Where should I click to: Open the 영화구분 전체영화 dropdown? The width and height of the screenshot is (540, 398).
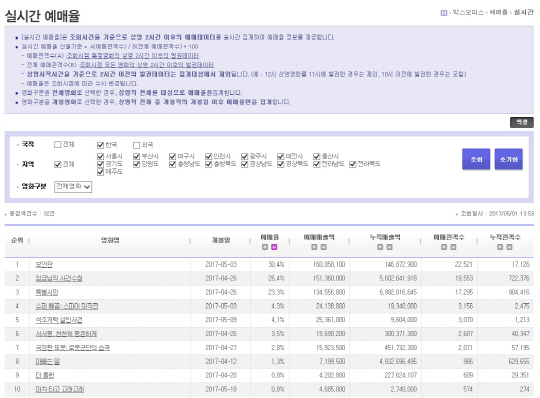73,187
